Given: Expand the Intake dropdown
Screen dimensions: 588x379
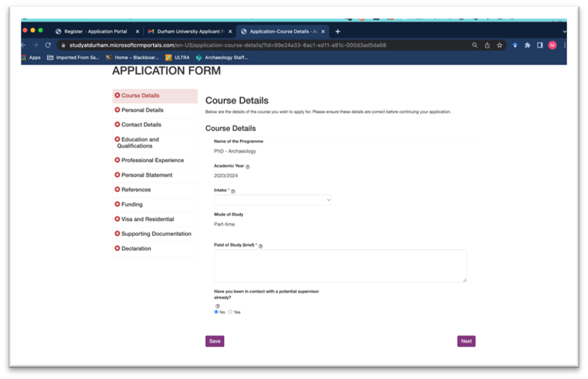Looking at the screenshot, I should pyautogui.click(x=273, y=200).
